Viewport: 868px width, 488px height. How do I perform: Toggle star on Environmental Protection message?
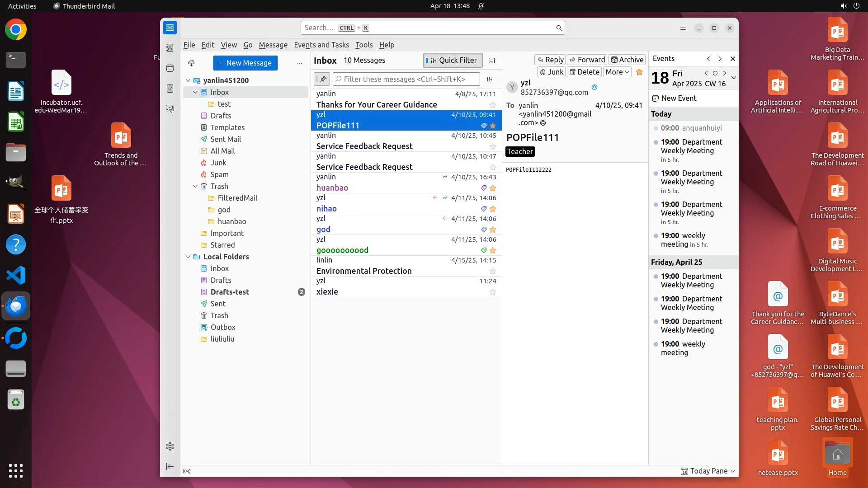coord(493,271)
